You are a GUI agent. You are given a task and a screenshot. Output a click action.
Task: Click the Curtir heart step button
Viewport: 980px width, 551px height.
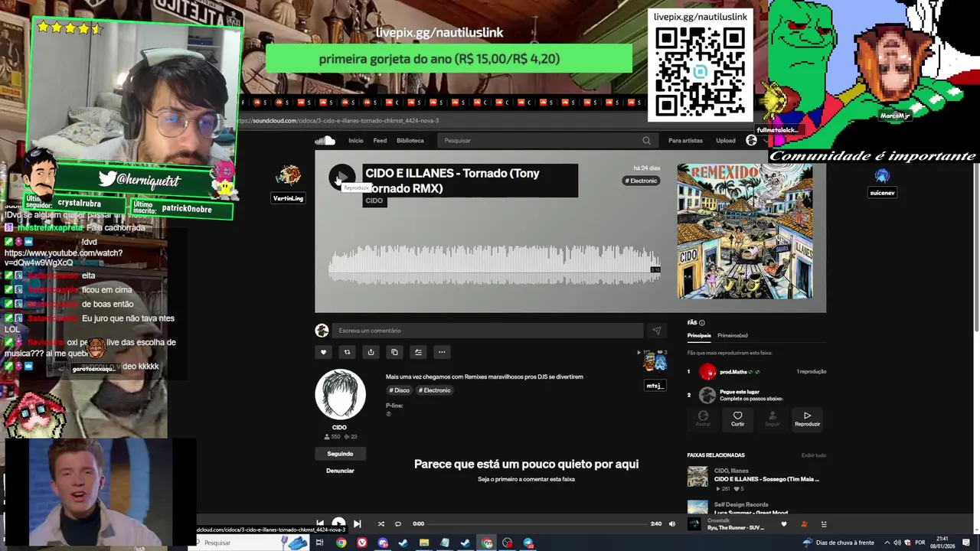pos(737,419)
